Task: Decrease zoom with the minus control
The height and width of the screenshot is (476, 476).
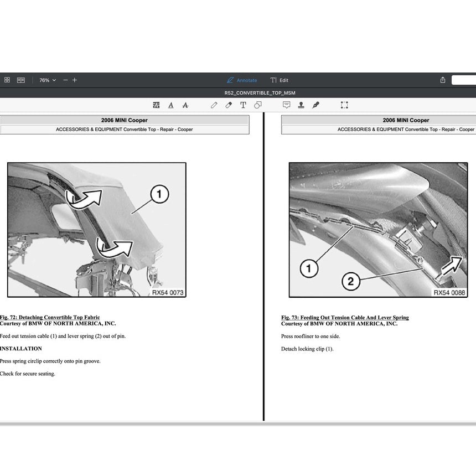Action: click(x=65, y=80)
